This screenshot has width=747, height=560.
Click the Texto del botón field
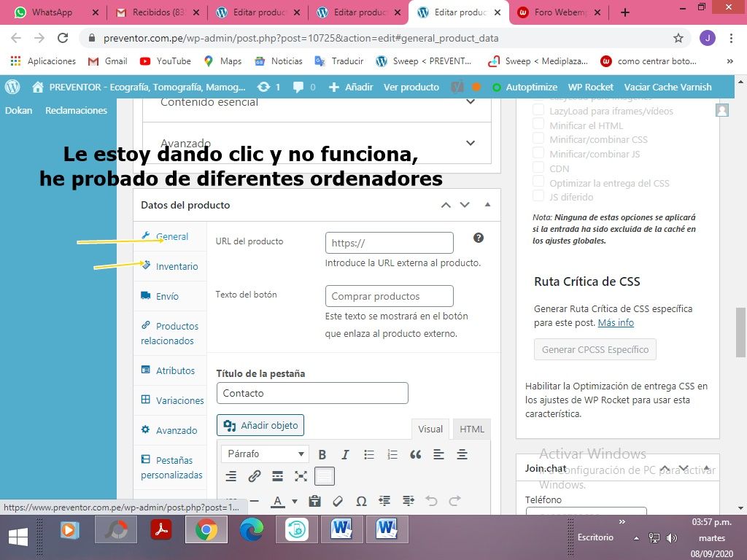pyautogui.click(x=390, y=296)
